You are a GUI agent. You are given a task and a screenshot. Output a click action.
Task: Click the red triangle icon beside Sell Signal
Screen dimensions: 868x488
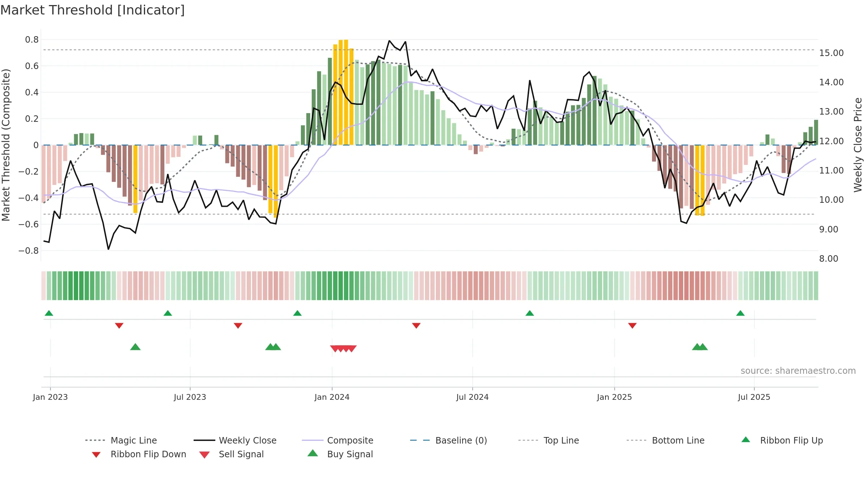[204, 455]
